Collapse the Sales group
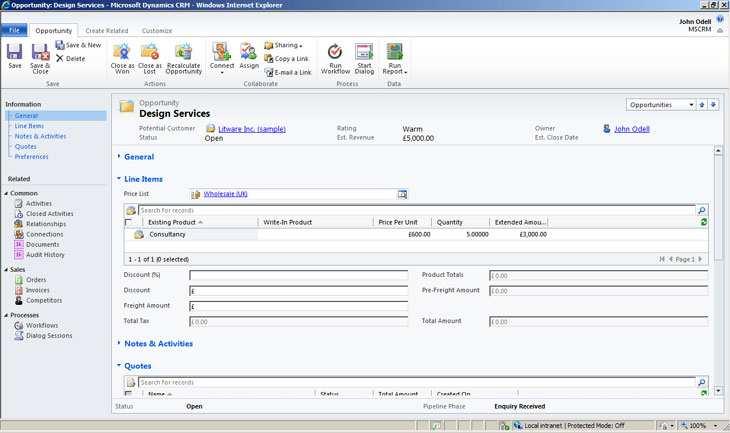 click(x=7, y=270)
